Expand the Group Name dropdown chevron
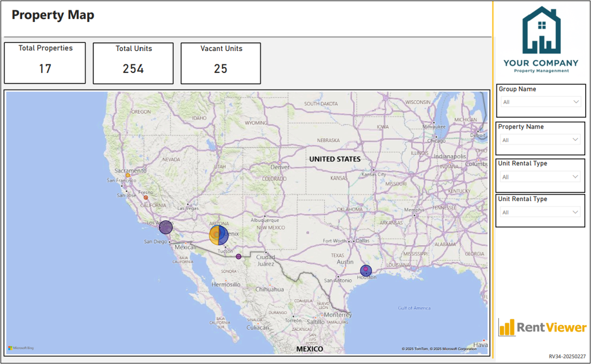This screenshot has height=364, width=591. pyautogui.click(x=576, y=102)
